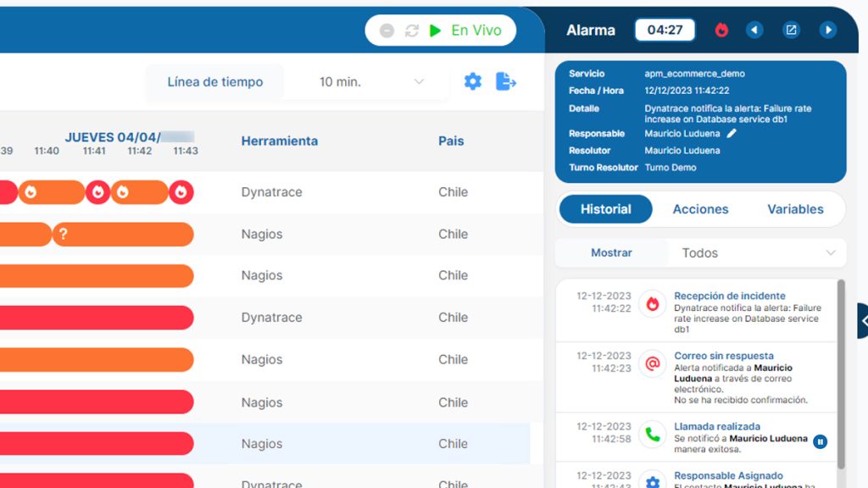This screenshot has width=868, height=488.
Task: Go to previous alarm with left arrow
Action: point(754,30)
